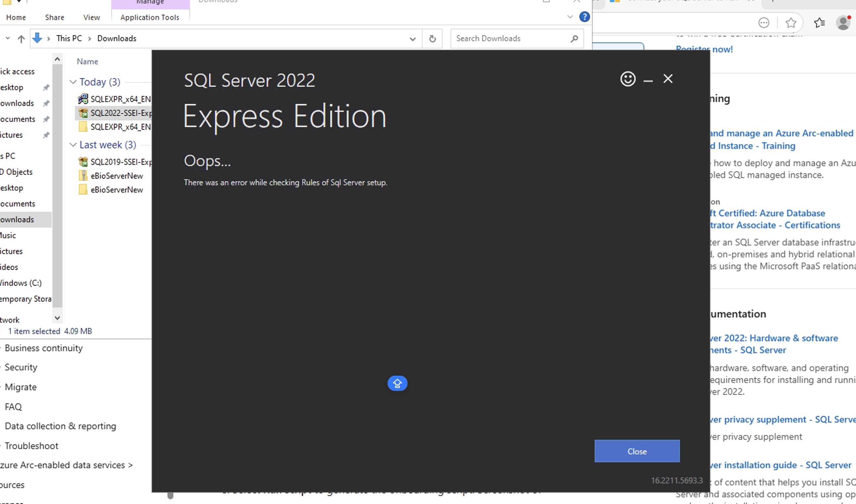This screenshot has width=856, height=504.
Task: Switch to the View ribbon tab
Action: point(91,17)
